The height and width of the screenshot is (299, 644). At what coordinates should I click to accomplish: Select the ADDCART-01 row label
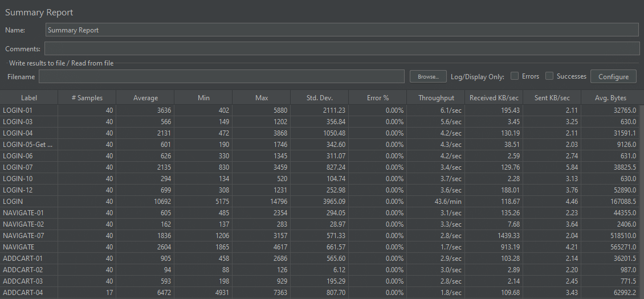(23, 259)
